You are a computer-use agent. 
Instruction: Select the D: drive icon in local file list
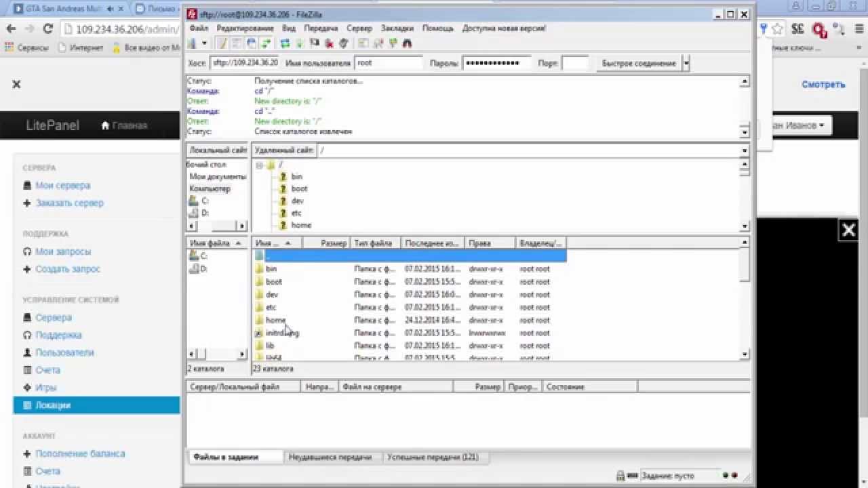[x=194, y=268]
